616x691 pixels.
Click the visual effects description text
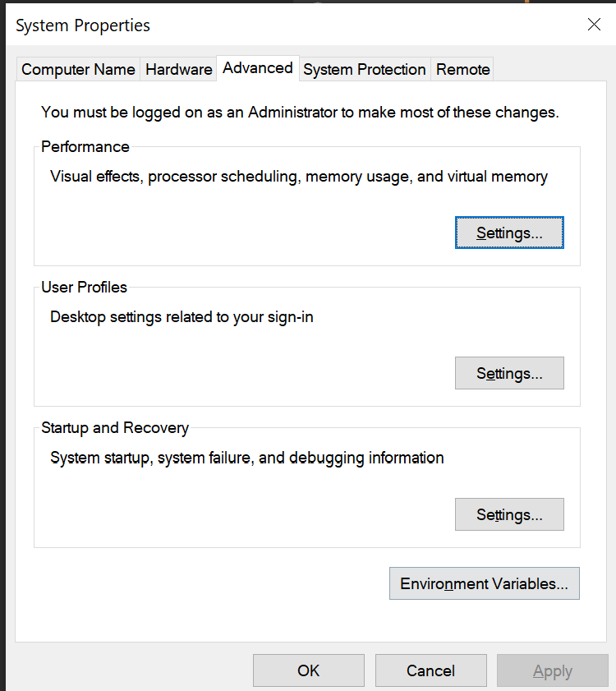[x=299, y=176]
